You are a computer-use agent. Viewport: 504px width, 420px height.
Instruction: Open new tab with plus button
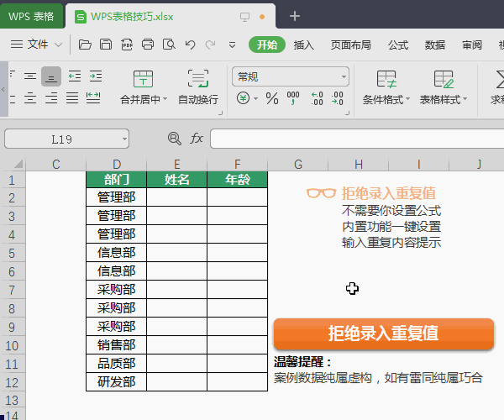(295, 16)
